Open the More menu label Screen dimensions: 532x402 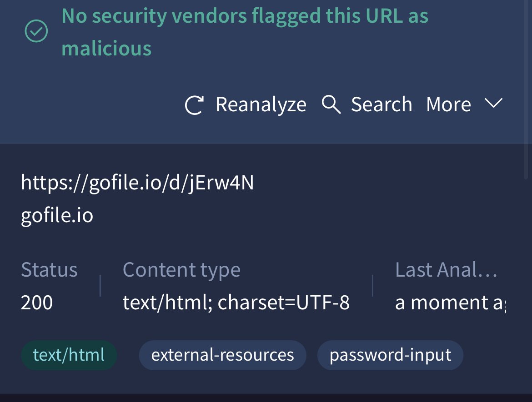click(x=448, y=105)
